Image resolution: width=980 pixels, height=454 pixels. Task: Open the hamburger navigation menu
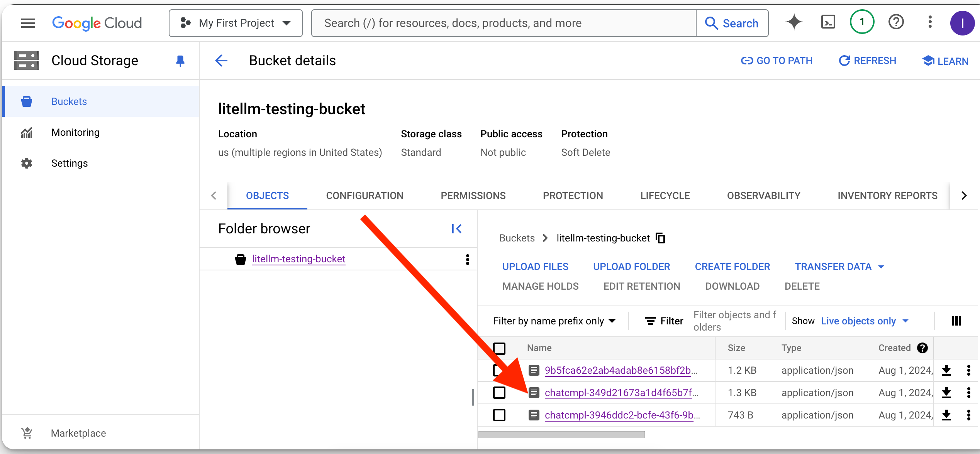[x=28, y=23]
